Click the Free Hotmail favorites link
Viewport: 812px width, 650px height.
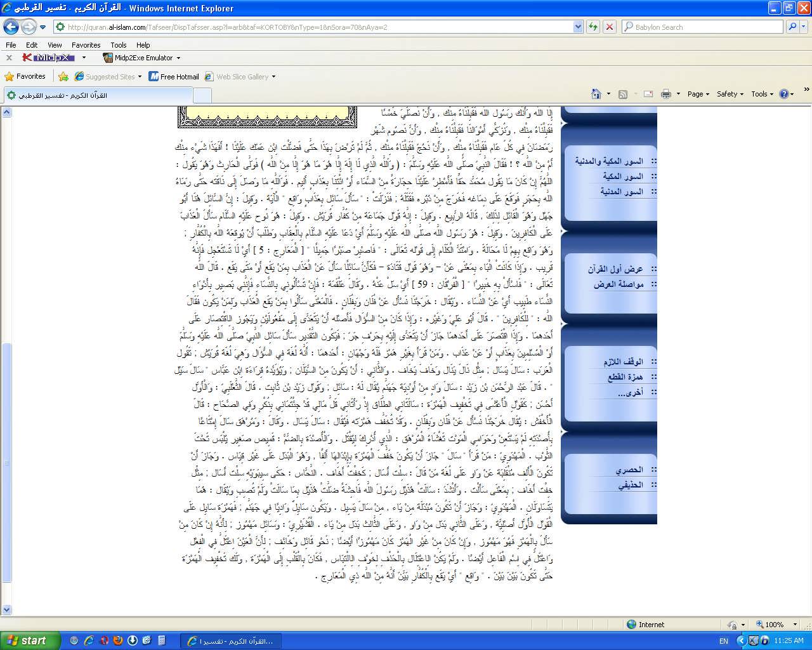tap(174, 77)
